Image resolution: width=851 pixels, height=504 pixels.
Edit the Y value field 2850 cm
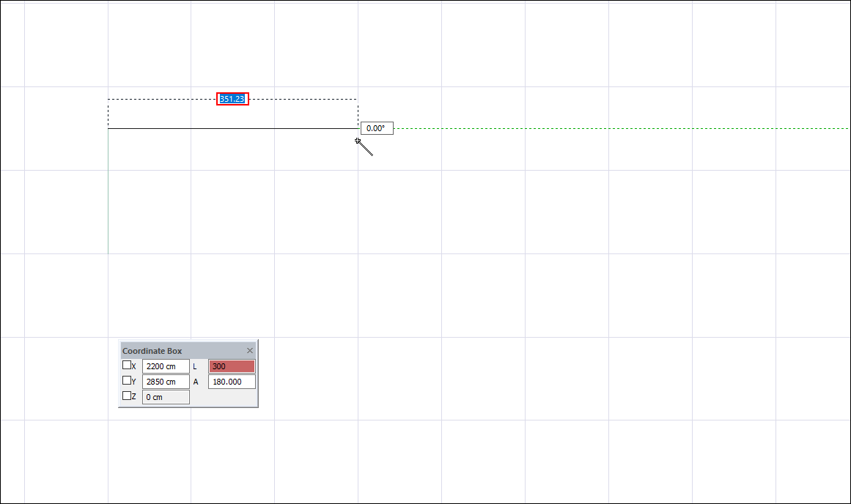(x=166, y=382)
